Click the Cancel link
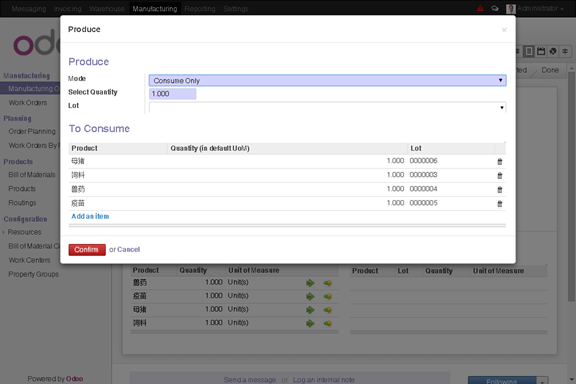 coord(128,250)
